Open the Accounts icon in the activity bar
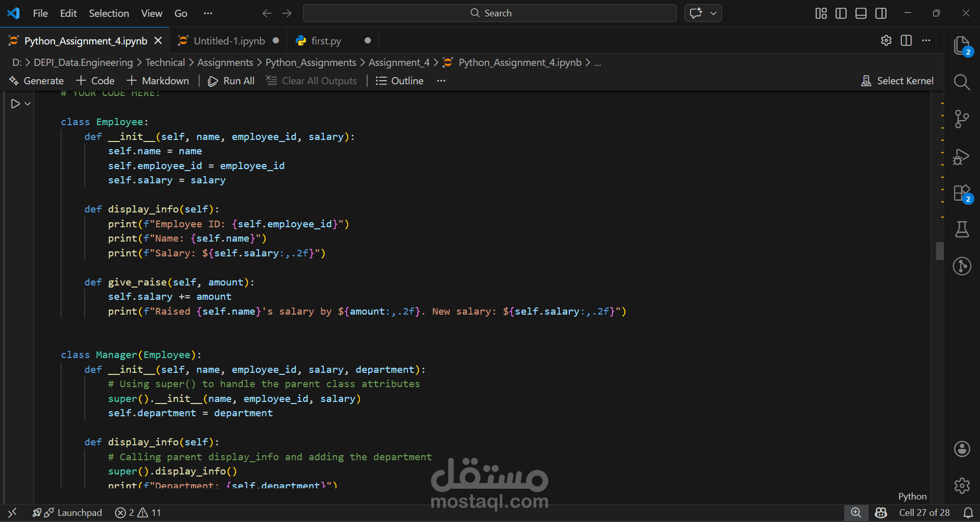 click(962, 449)
